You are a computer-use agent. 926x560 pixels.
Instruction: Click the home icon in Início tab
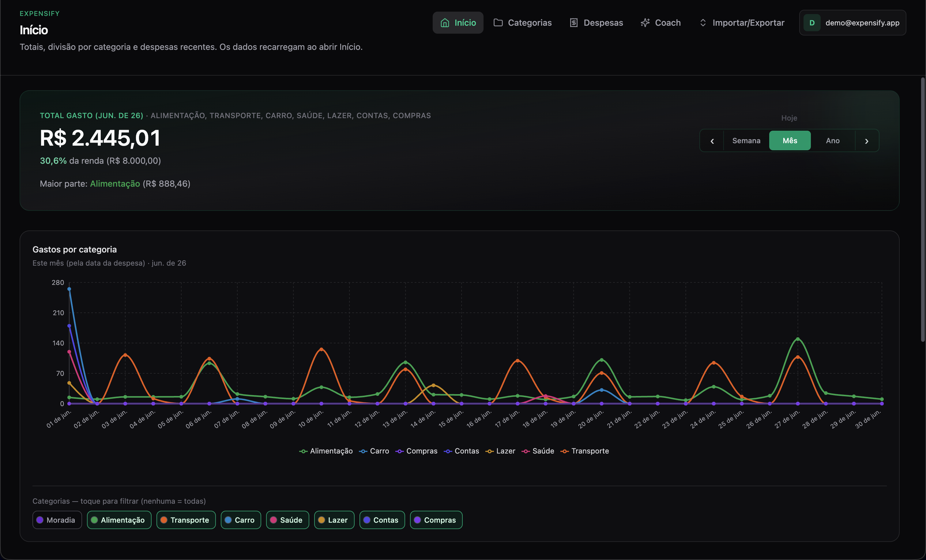445,23
